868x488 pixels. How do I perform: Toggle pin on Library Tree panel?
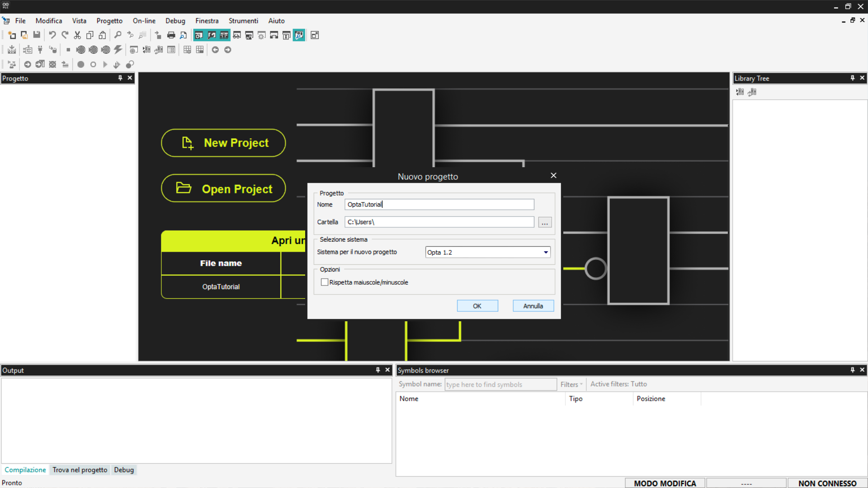[x=852, y=78]
